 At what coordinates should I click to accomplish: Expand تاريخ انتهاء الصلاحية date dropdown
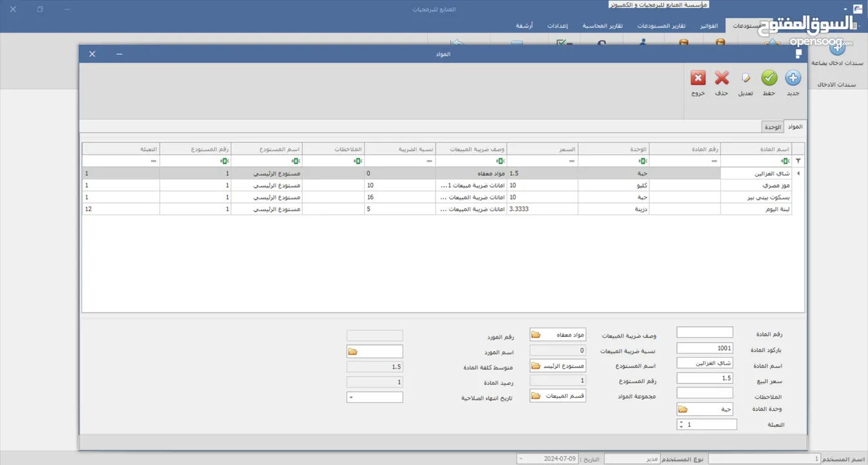[351, 398]
